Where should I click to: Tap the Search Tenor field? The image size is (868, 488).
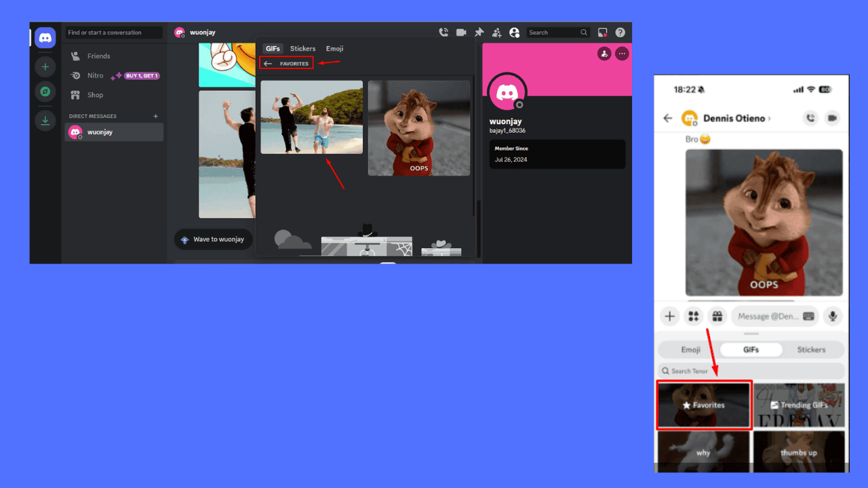(751, 371)
